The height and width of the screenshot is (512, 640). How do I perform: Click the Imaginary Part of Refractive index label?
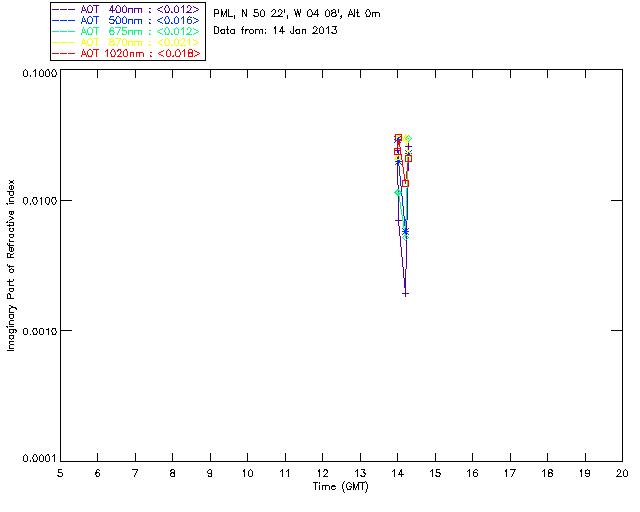[11, 265]
